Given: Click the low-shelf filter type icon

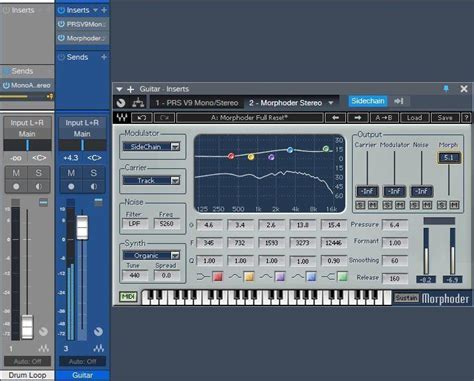Looking at the screenshot, I should (203, 277).
